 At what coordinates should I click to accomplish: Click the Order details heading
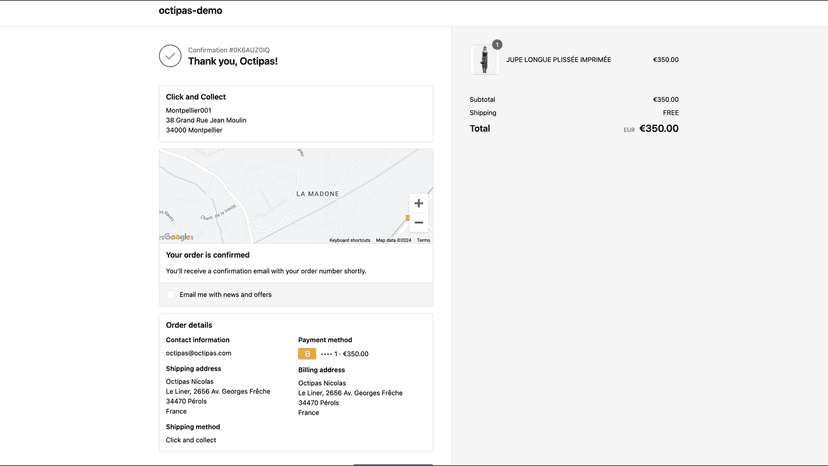click(189, 325)
